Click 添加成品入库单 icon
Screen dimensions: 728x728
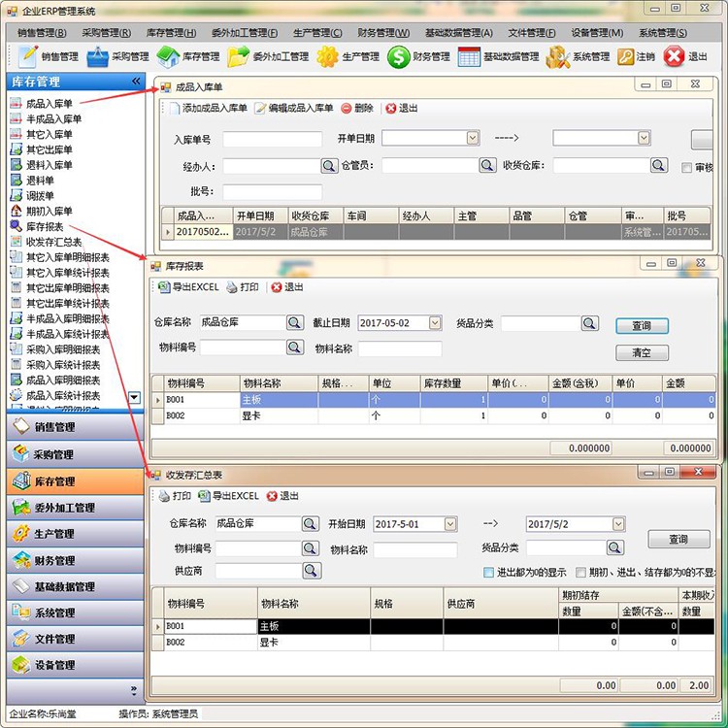(x=174, y=108)
